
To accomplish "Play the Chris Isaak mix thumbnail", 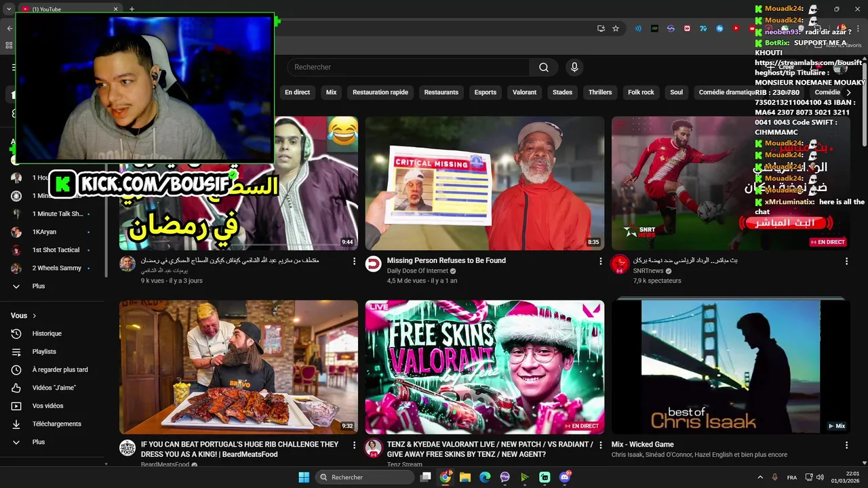I will coord(730,367).
